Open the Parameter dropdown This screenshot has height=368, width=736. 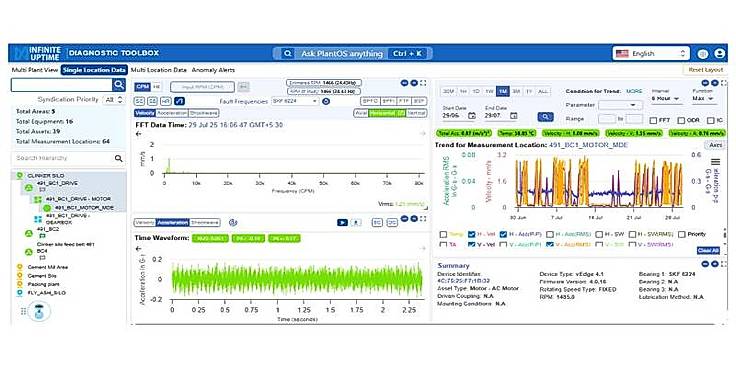(x=620, y=105)
